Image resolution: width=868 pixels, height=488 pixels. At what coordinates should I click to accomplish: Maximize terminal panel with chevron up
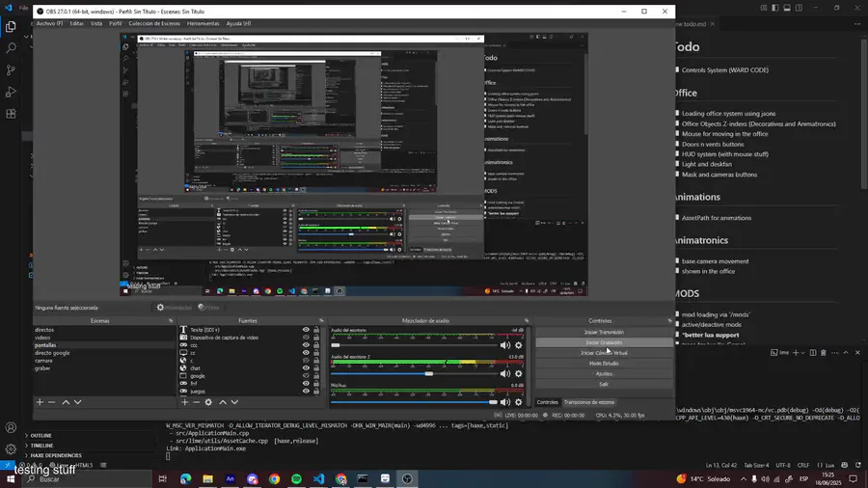[846, 353]
